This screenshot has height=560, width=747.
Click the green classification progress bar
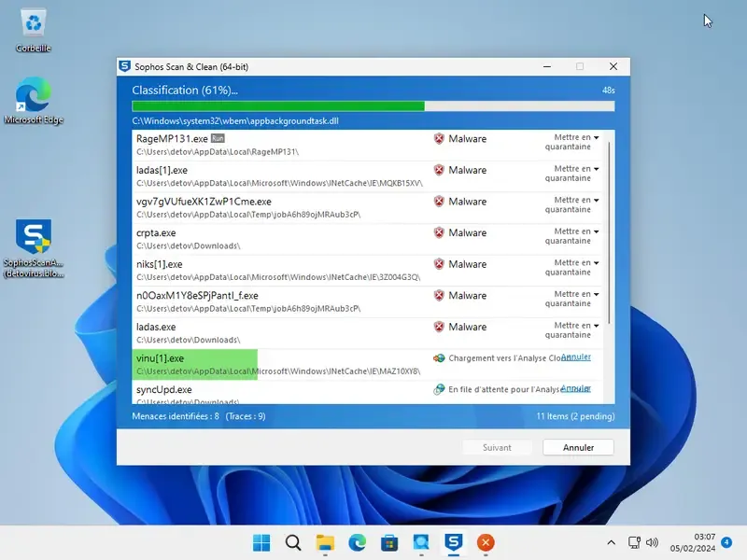pos(373,105)
